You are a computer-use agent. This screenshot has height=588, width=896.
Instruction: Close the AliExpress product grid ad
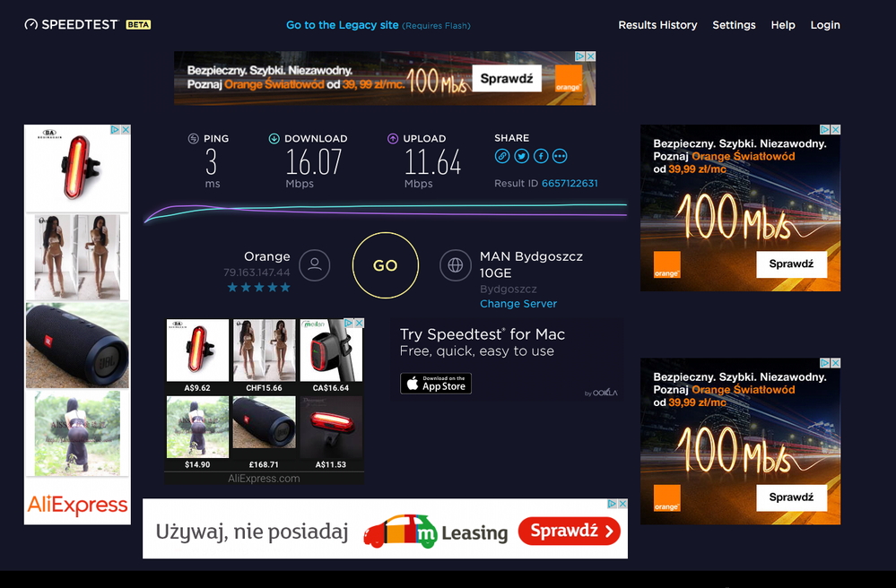[x=360, y=323]
